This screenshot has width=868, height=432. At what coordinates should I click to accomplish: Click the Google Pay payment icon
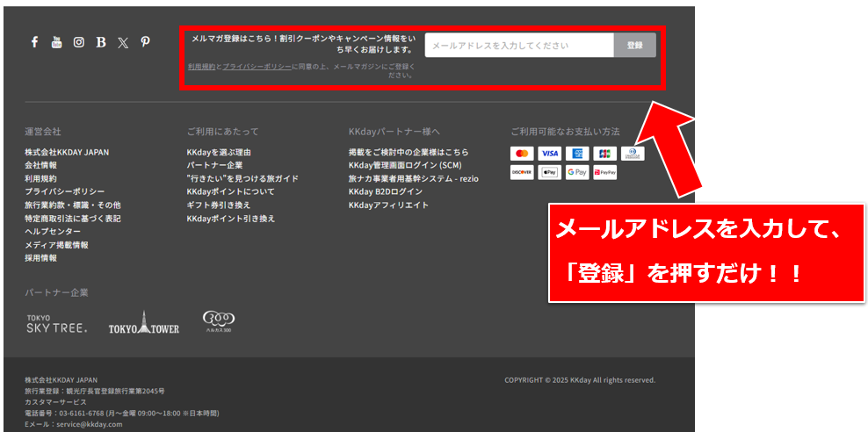pos(577,173)
